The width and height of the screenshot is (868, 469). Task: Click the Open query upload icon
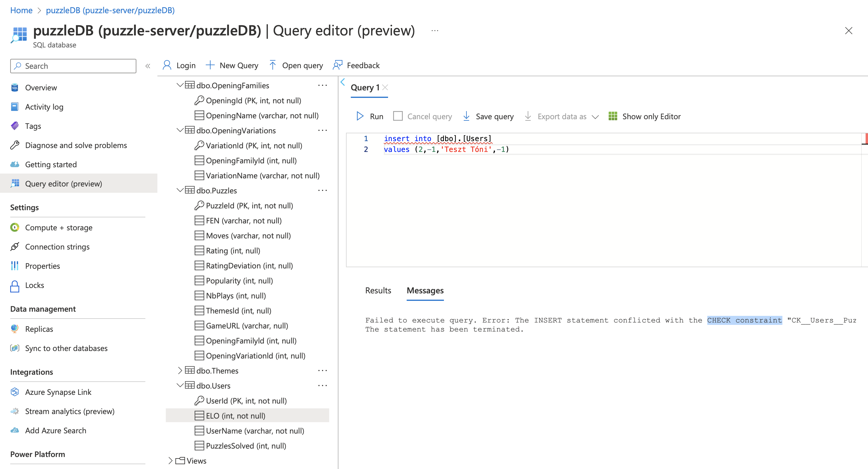tap(273, 65)
